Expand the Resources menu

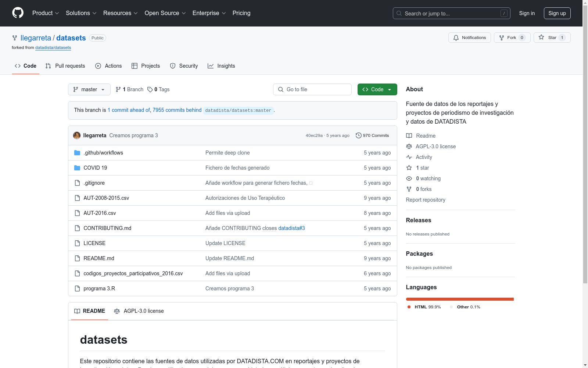[121, 13]
